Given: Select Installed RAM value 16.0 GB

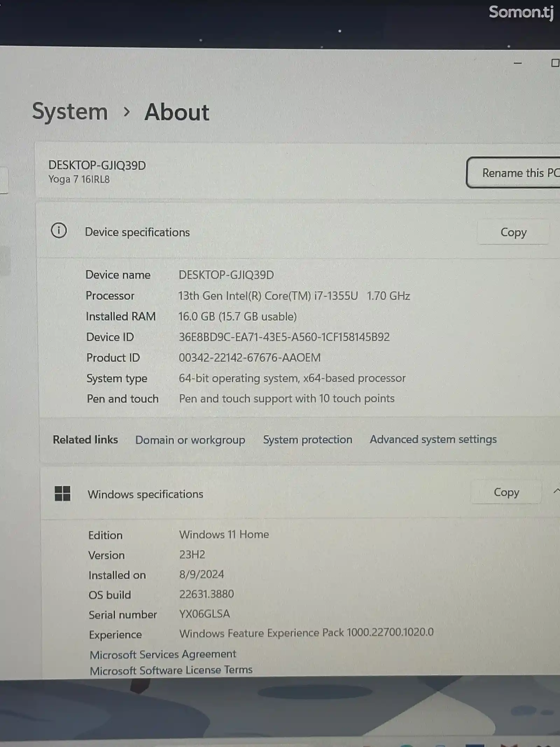Looking at the screenshot, I should pos(237,317).
